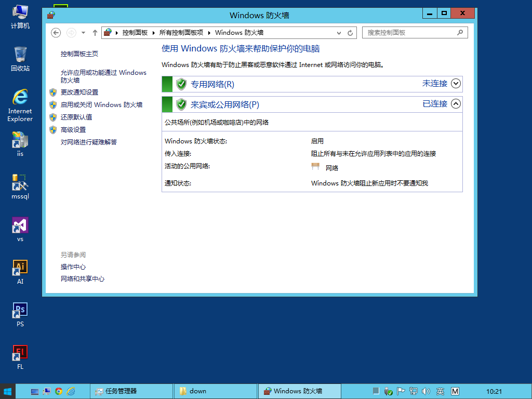Open the 回收站 recycle bin icon
This screenshot has width=532, height=399.
tap(20, 59)
